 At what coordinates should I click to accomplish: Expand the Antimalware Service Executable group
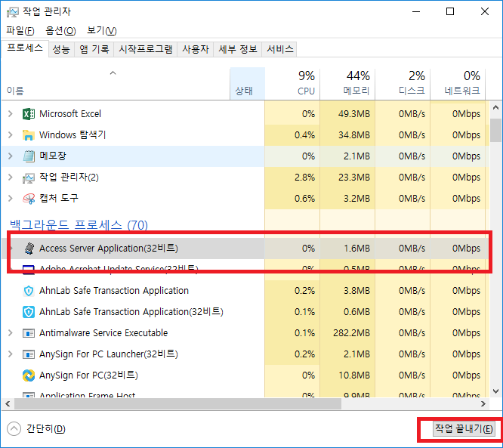[x=11, y=333]
